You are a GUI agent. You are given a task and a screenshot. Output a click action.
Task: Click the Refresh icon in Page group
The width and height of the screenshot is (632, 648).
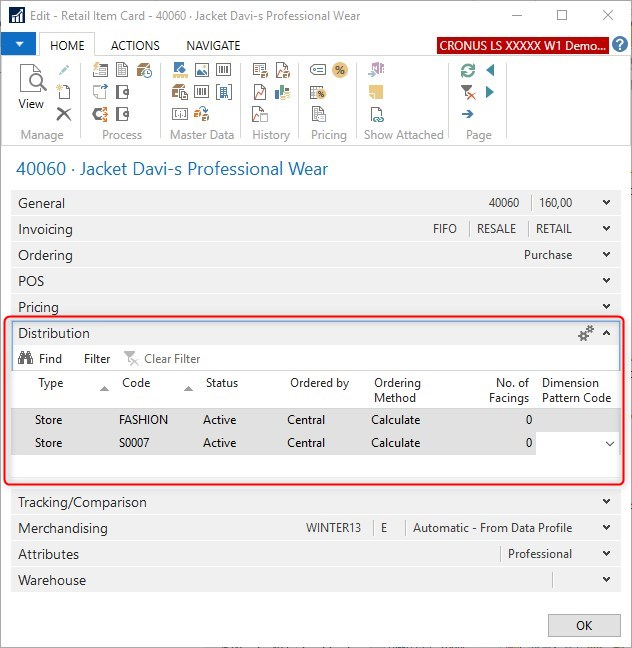click(x=468, y=70)
